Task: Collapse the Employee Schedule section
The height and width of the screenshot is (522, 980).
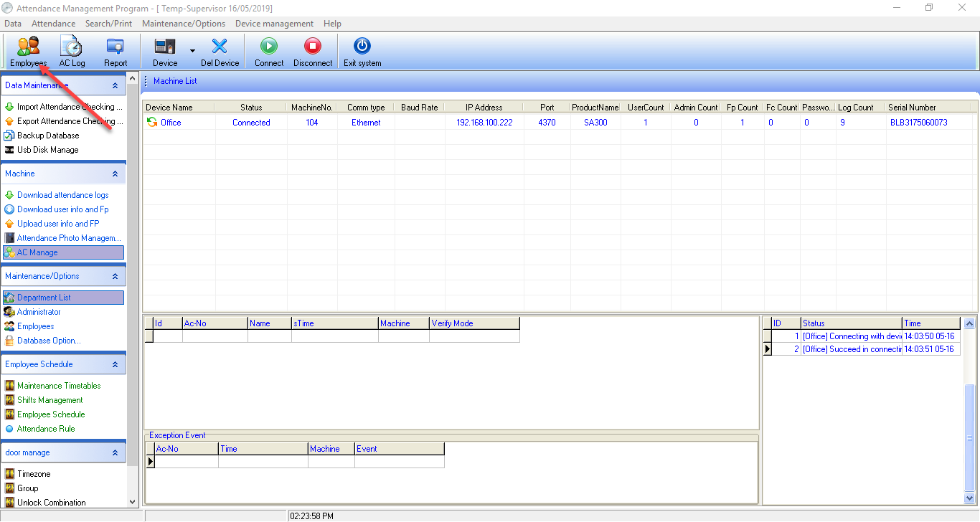Action: pos(115,364)
